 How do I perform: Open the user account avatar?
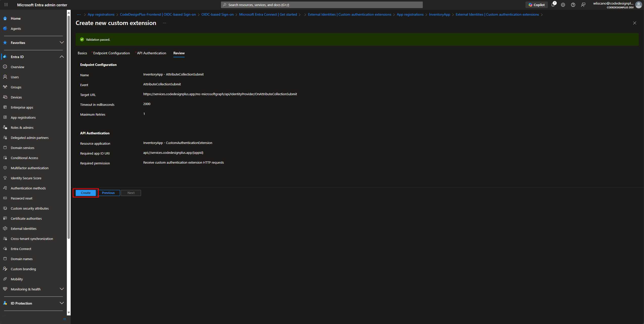pyautogui.click(x=638, y=5)
